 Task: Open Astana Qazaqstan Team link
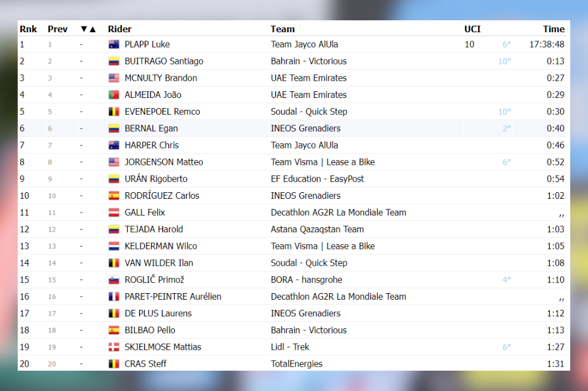[317, 229]
